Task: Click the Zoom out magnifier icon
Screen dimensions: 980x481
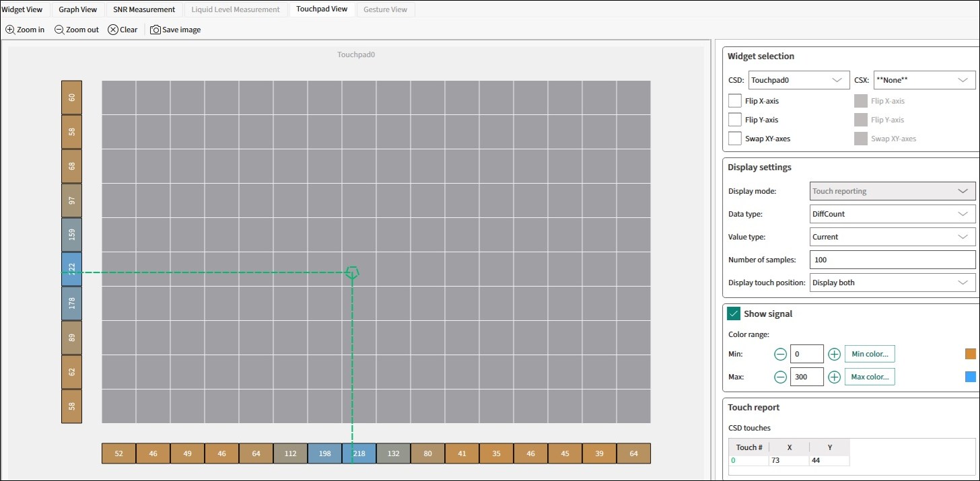Action: 59,30
